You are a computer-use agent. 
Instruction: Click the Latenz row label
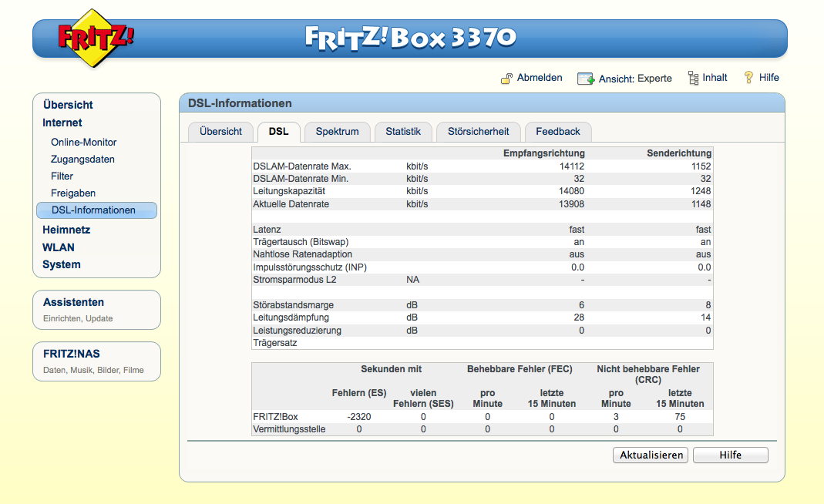point(267,230)
